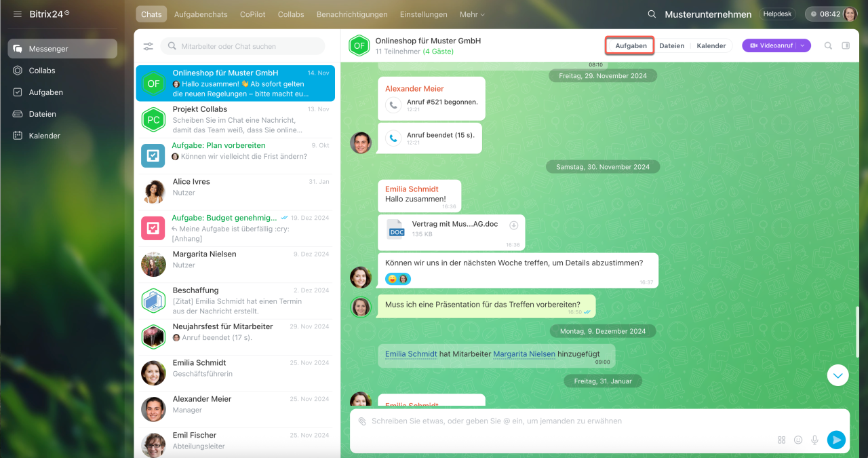Click the Margarita Nielsen mention link
This screenshot has height=458, width=868.
524,354
